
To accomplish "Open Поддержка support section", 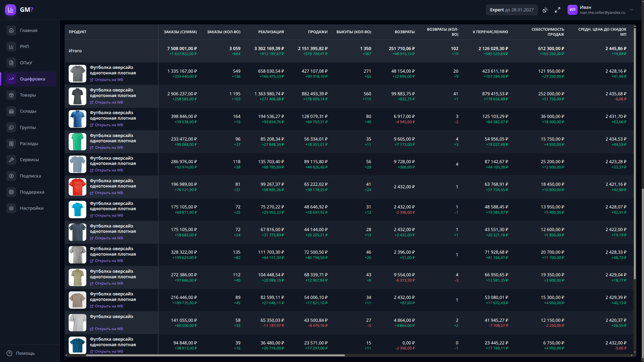I will point(32,192).
